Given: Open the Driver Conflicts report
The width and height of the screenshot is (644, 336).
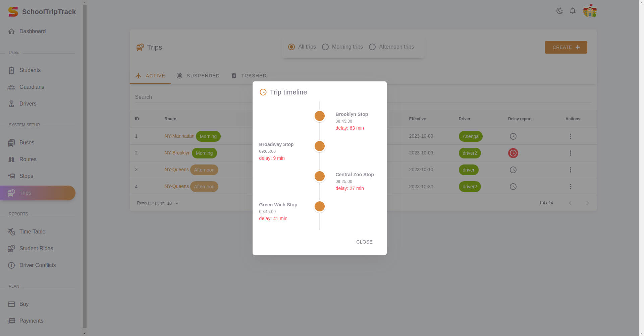Looking at the screenshot, I should [x=37, y=265].
